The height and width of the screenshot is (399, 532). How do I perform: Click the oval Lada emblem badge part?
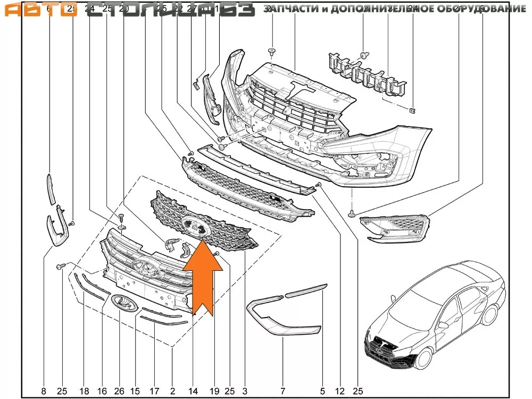(x=124, y=304)
